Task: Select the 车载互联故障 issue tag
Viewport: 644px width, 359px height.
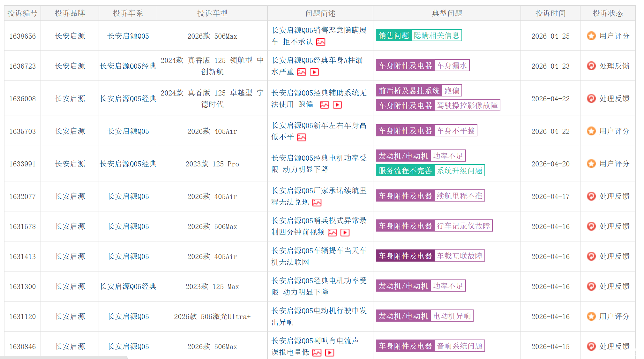Action: (460, 256)
